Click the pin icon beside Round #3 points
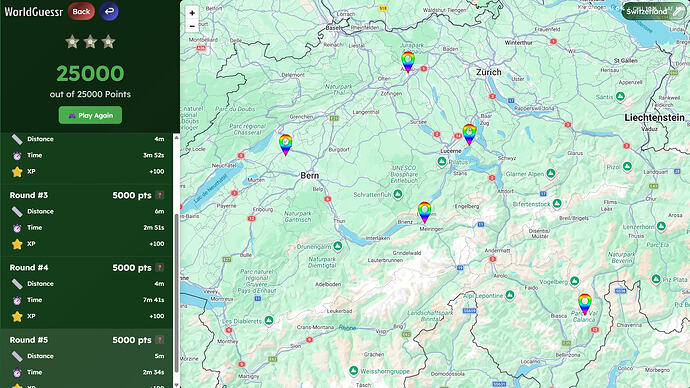The height and width of the screenshot is (388, 690). point(160,195)
